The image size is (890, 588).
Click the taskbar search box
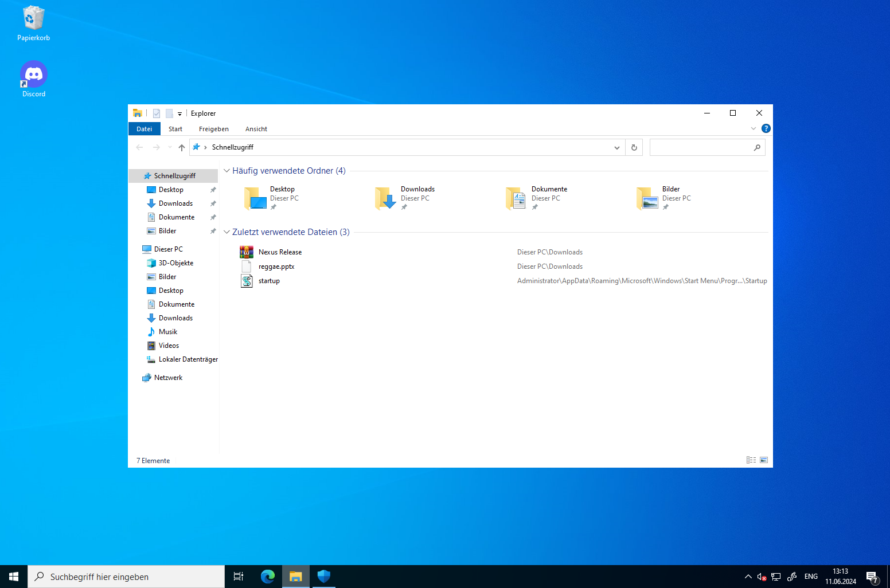(126, 577)
